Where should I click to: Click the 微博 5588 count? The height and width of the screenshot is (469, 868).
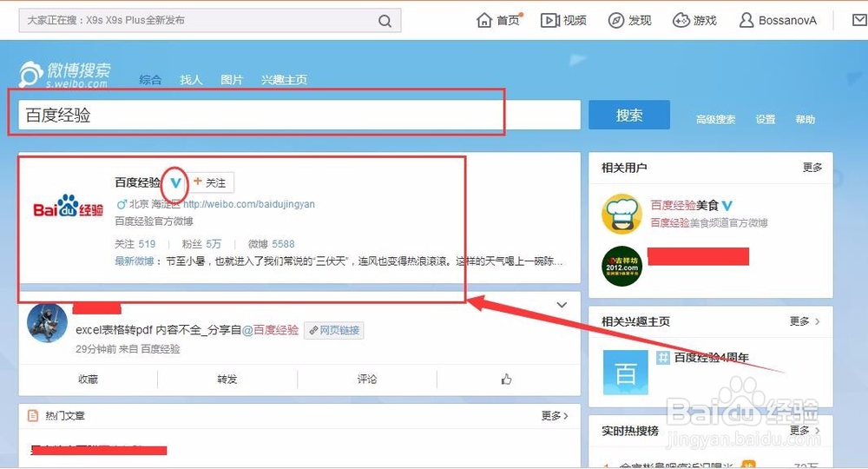tap(271, 244)
